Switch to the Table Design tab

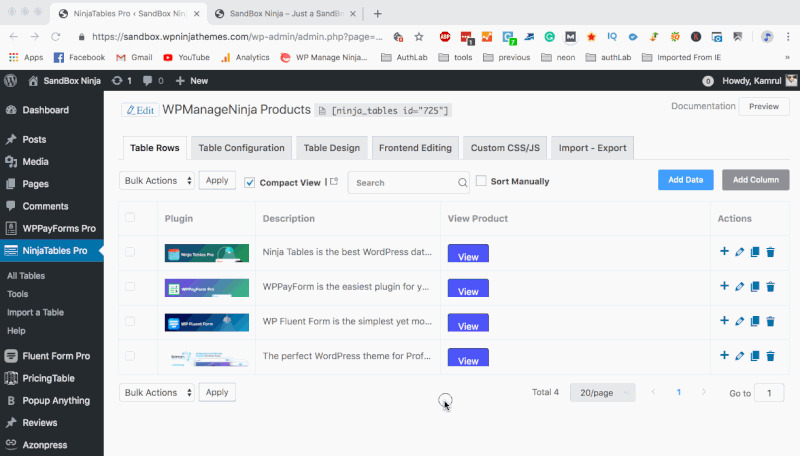click(332, 148)
